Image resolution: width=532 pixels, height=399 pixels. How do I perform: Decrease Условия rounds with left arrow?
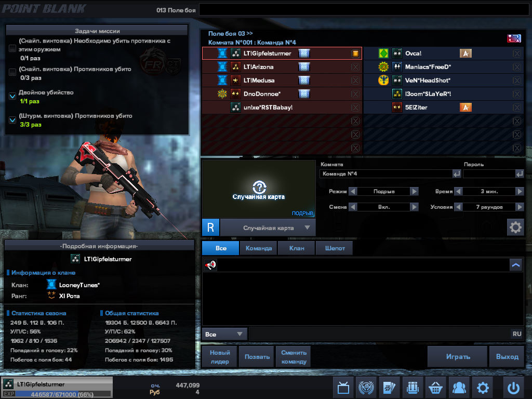pos(458,207)
